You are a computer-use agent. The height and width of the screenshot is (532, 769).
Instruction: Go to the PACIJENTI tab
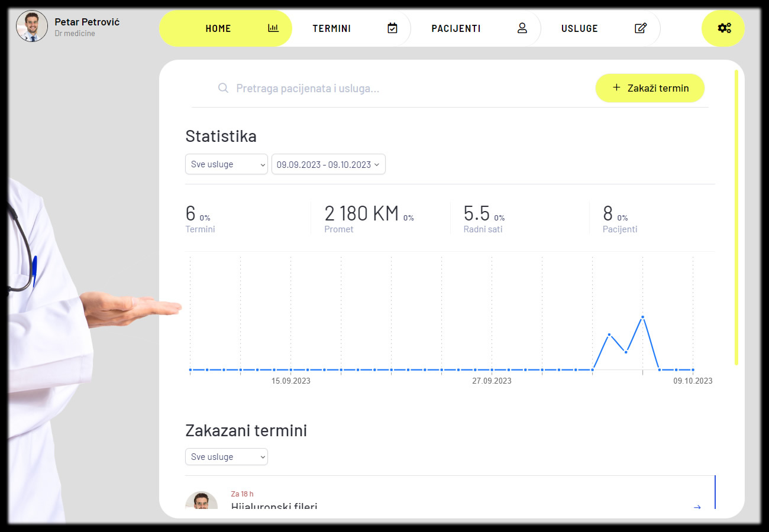(455, 28)
